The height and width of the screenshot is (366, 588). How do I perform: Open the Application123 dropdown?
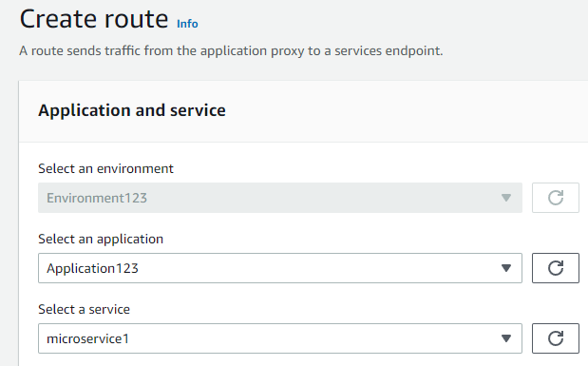tap(280, 268)
